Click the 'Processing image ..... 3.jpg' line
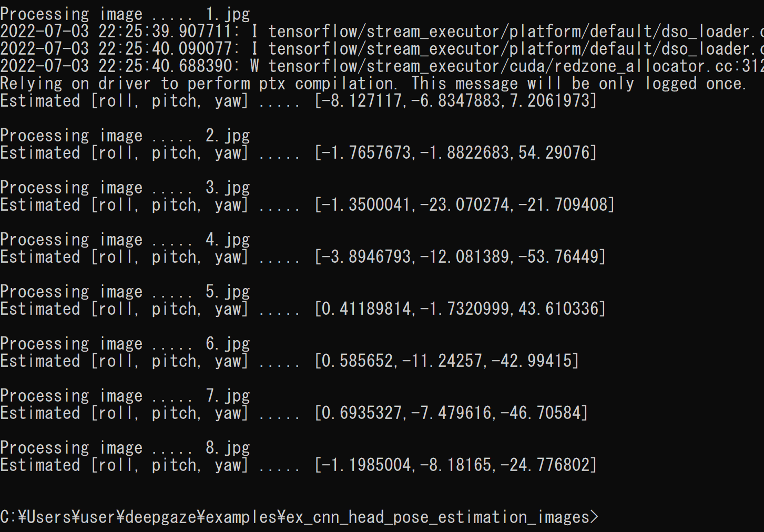The width and height of the screenshot is (764, 532). [125, 188]
